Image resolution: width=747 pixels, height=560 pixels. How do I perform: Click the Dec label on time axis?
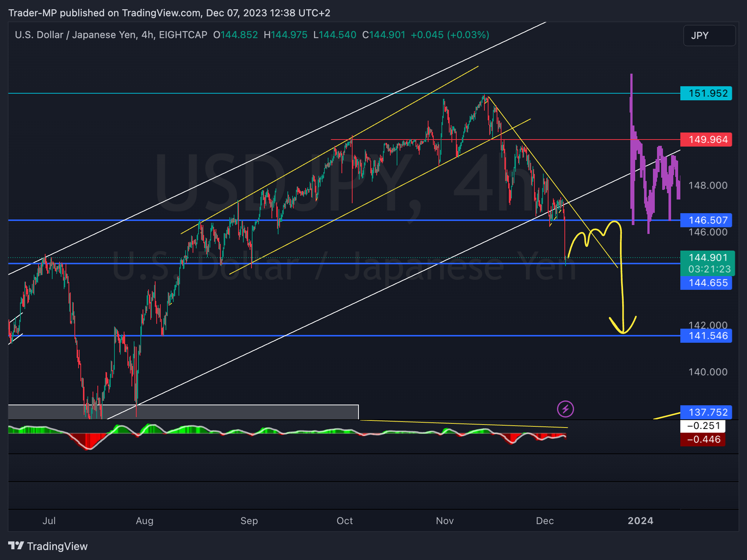(545, 521)
